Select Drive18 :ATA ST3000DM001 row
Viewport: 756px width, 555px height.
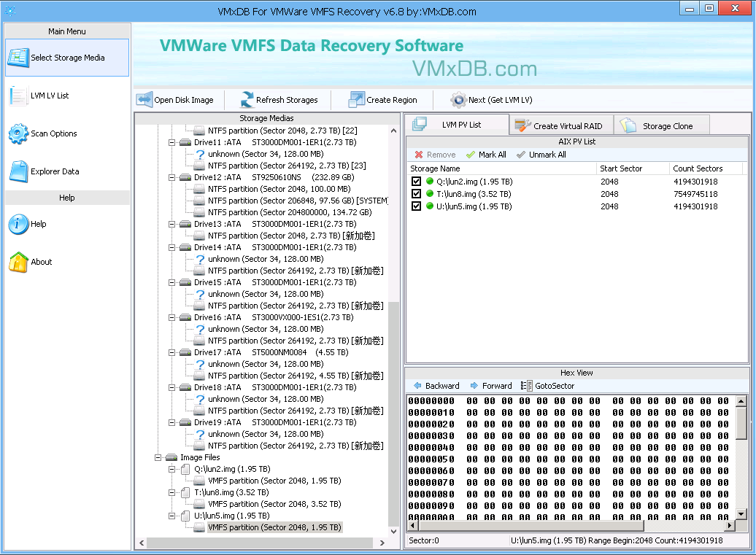coord(275,388)
